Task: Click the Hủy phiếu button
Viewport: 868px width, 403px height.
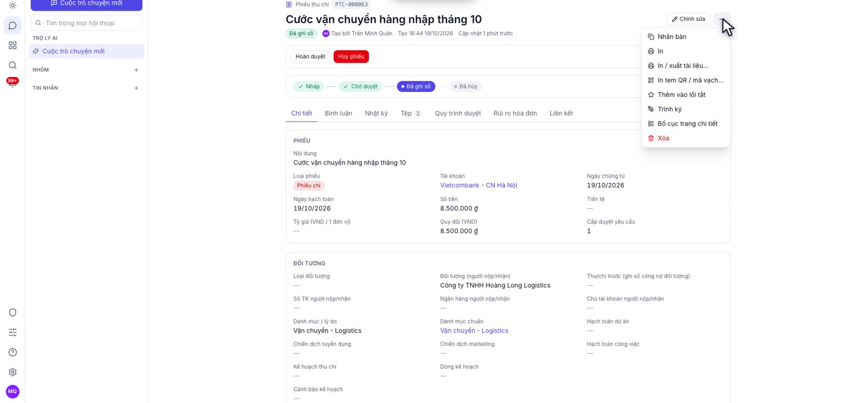Action: pyautogui.click(x=351, y=56)
